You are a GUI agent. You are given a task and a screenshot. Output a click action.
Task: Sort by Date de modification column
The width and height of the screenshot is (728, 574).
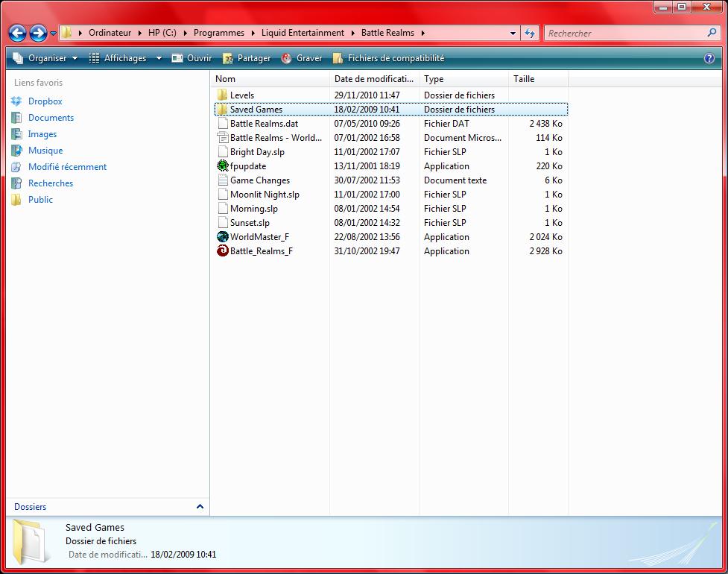tap(374, 79)
